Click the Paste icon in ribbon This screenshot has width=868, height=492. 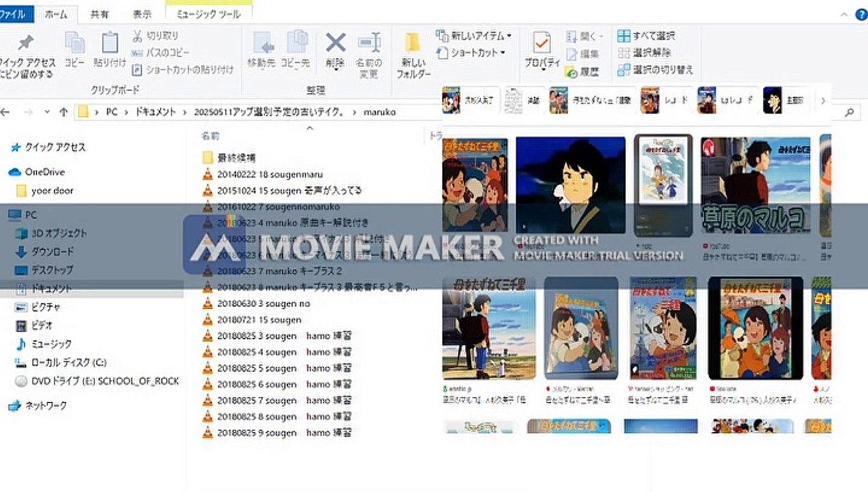[x=109, y=49]
